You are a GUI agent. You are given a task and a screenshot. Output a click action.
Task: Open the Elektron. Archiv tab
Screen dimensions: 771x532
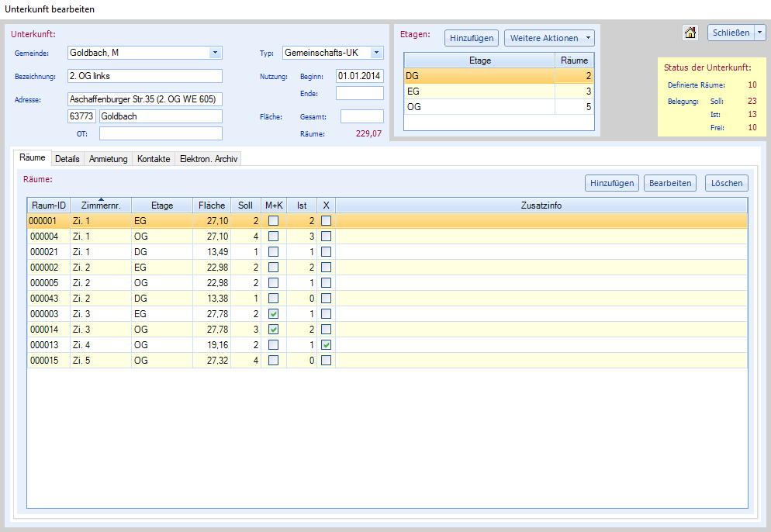tap(209, 159)
